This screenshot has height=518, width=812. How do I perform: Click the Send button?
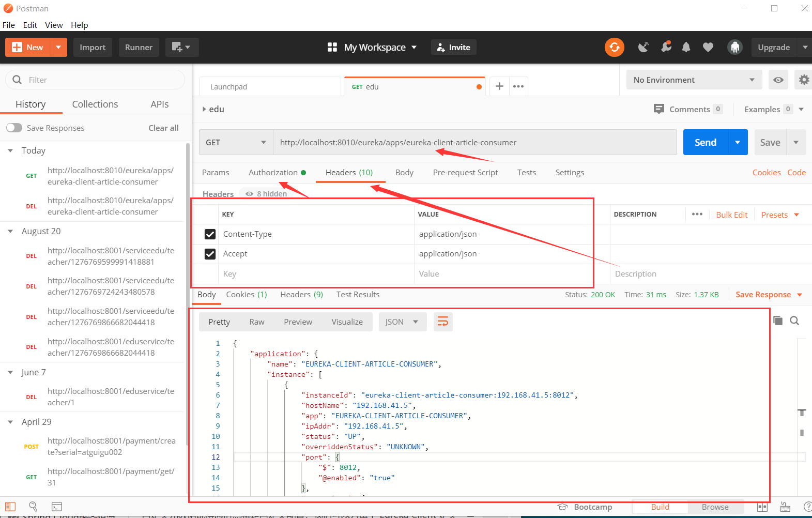tap(706, 142)
